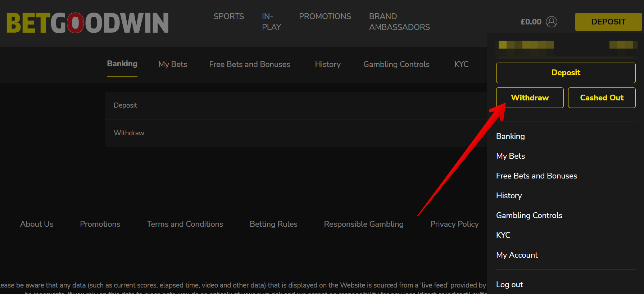Choose KYC in the account dropdown menu
Screen dimensions: 644x294
[503, 235]
